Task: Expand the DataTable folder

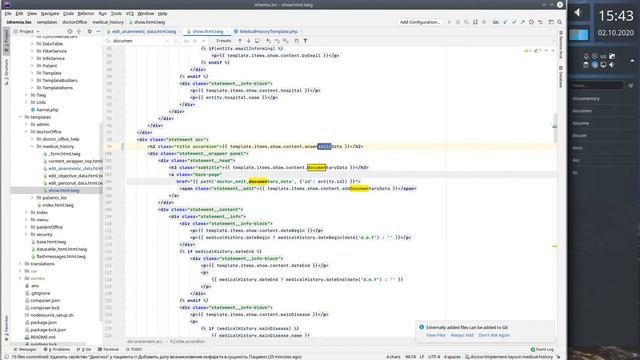Action: click(x=32, y=44)
